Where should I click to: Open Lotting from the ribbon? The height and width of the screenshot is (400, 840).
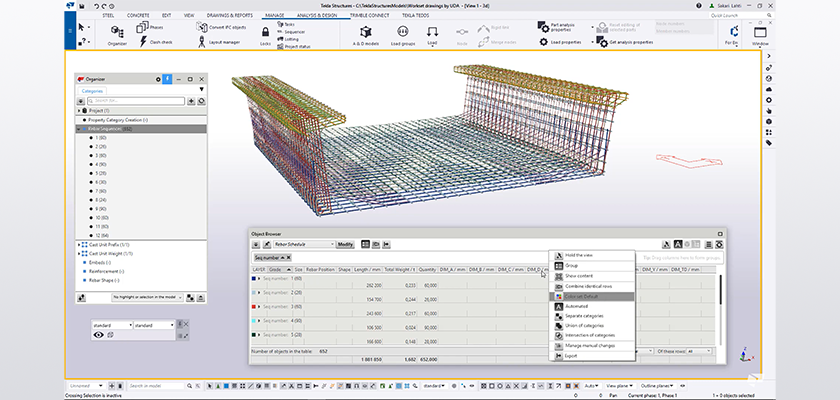tap(288, 39)
